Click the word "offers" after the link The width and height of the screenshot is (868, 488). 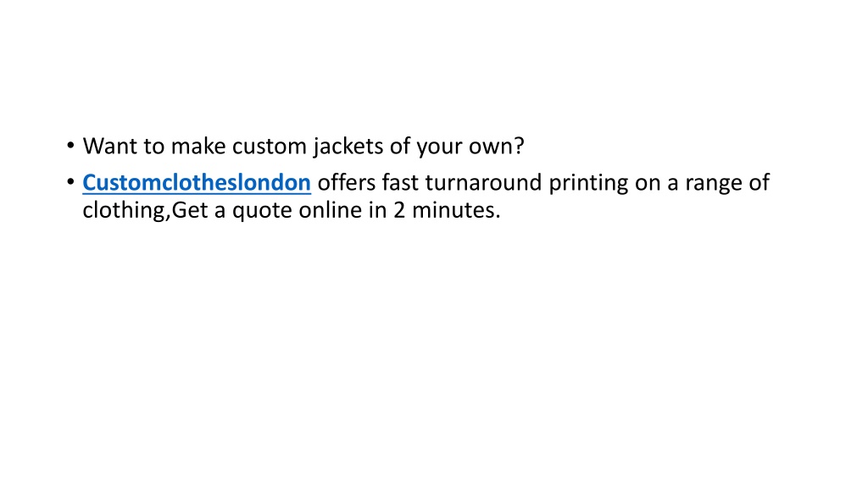pyautogui.click(x=346, y=182)
